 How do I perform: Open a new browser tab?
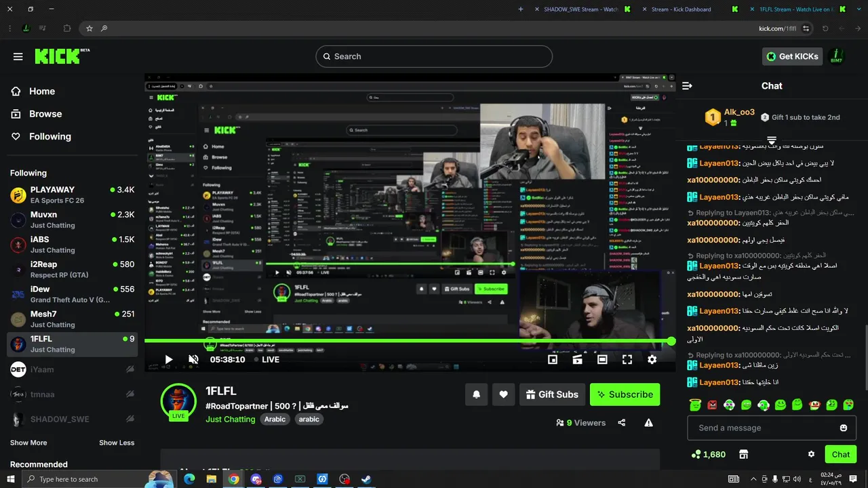click(520, 9)
